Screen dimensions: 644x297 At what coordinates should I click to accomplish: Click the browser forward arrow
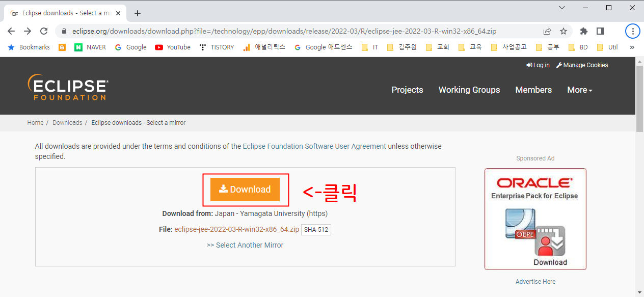tap(28, 31)
